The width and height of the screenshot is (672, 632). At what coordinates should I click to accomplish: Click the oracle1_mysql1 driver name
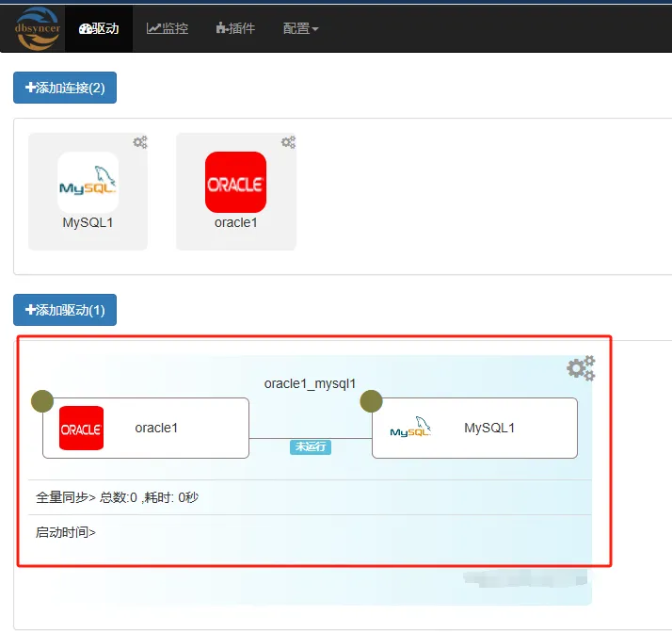click(310, 383)
